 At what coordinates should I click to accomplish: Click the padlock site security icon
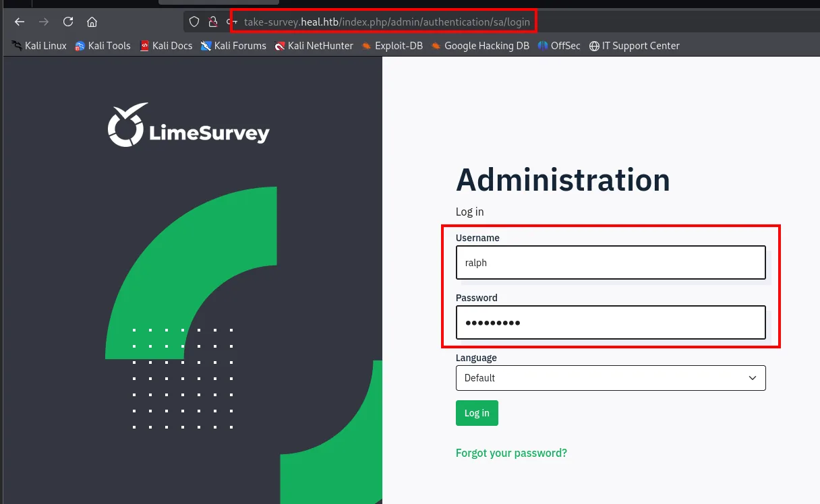212,22
